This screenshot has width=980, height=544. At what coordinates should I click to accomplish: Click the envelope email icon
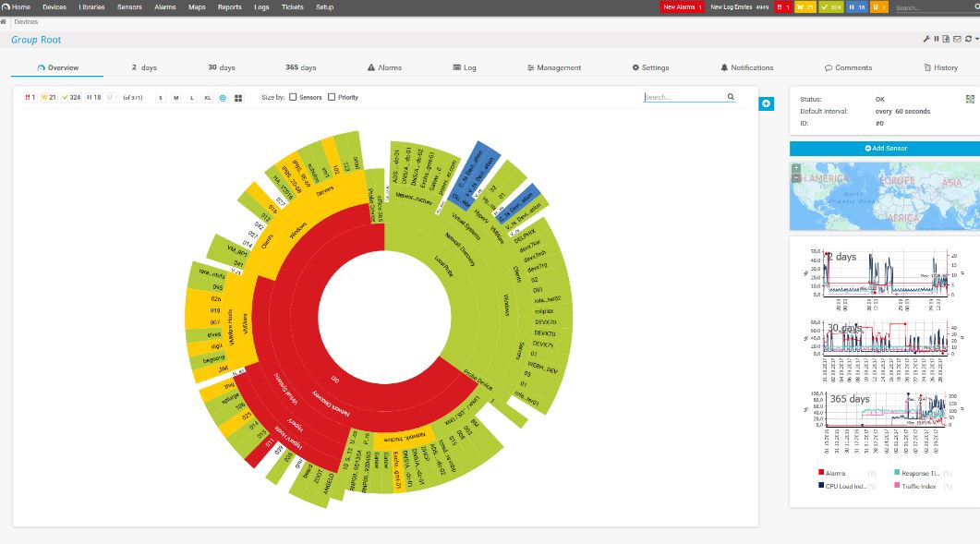[x=957, y=39]
